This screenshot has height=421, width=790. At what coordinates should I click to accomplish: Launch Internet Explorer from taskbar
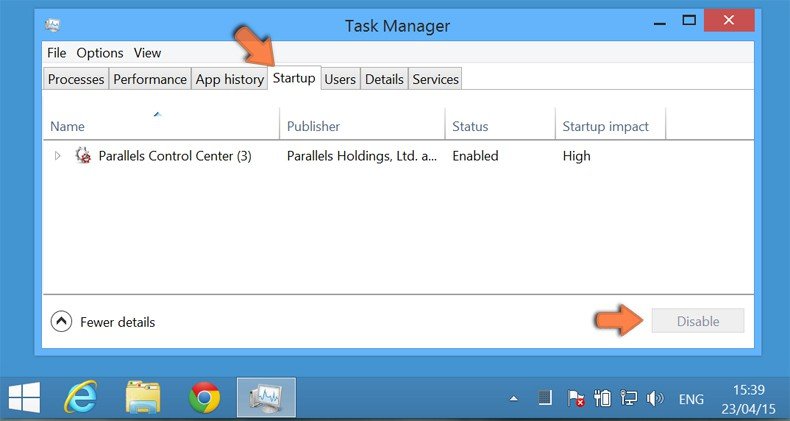pyautogui.click(x=80, y=397)
